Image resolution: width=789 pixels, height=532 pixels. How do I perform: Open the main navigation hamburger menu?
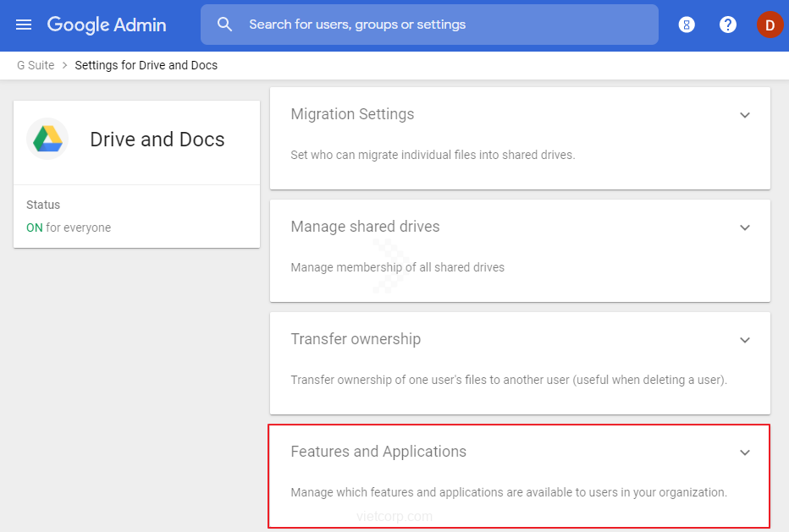pyautogui.click(x=24, y=25)
